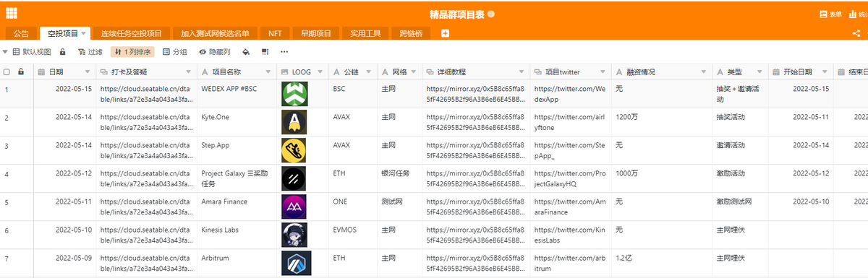
Task: Switch to 连续任务空投项目 tab
Action: pos(132,33)
